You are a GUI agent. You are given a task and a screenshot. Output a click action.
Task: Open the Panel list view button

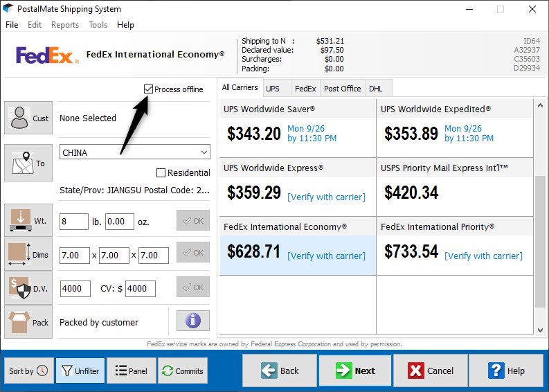[132, 371]
